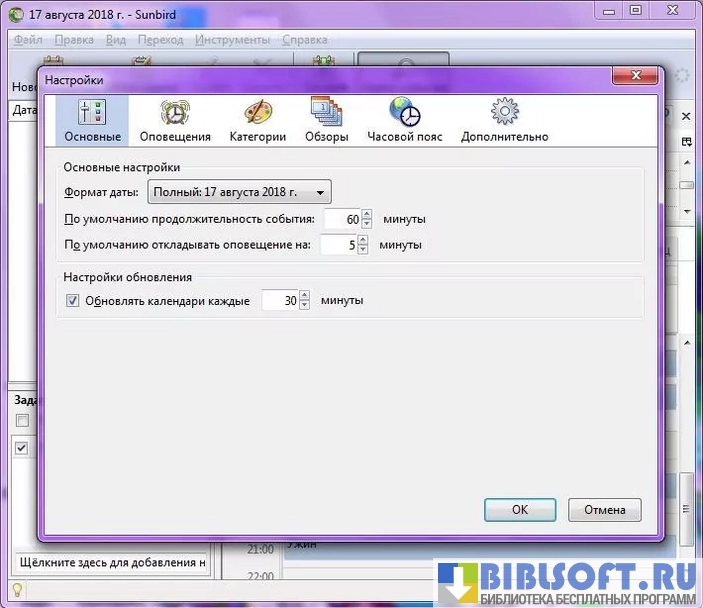Click the add-task field Щёлкните здесь

click(110, 563)
